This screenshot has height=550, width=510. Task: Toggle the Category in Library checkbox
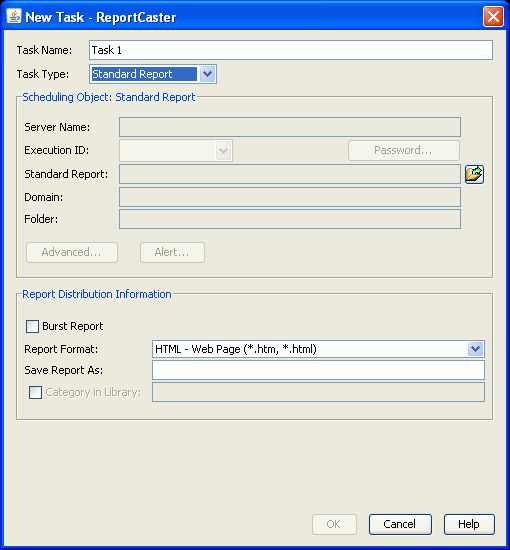pyautogui.click(x=35, y=392)
